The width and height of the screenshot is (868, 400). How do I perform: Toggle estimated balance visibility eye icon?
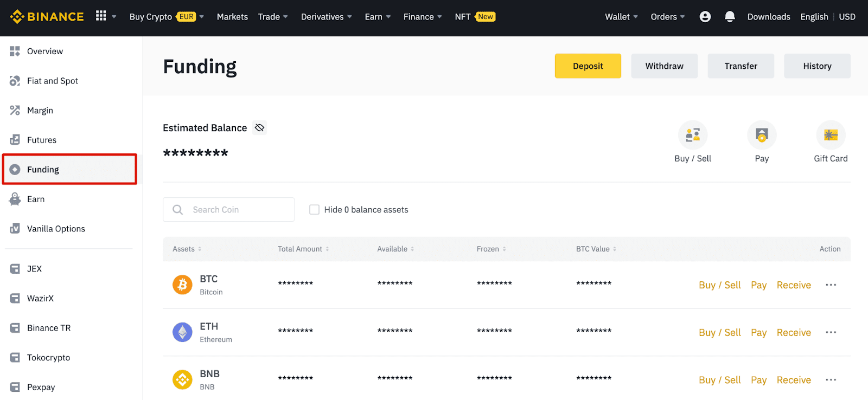tap(259, 128)
